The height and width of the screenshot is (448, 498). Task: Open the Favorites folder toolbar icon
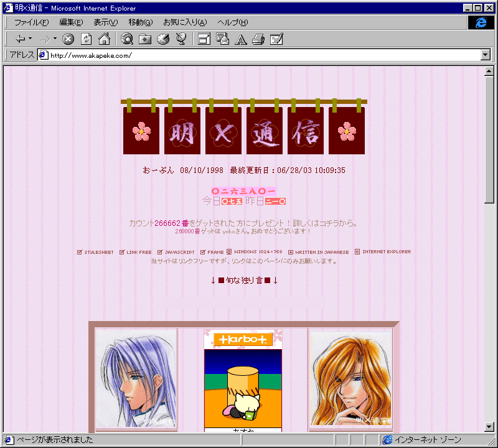point(145,39)
